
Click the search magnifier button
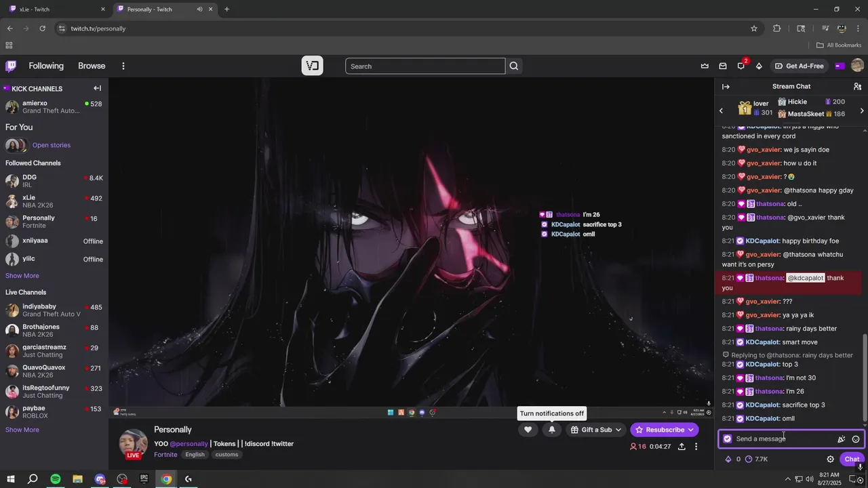tap(514, 66)
